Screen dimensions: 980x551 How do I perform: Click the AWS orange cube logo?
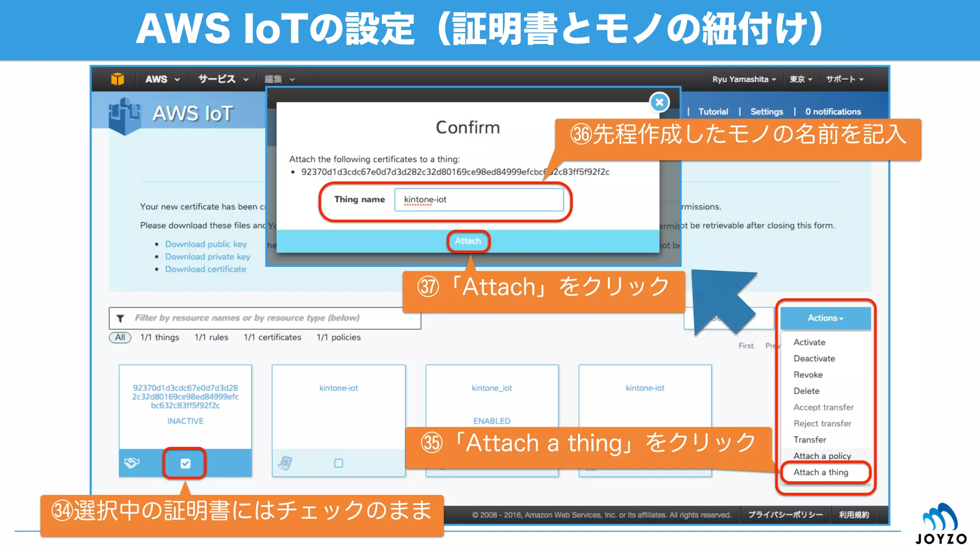[117, 79]
